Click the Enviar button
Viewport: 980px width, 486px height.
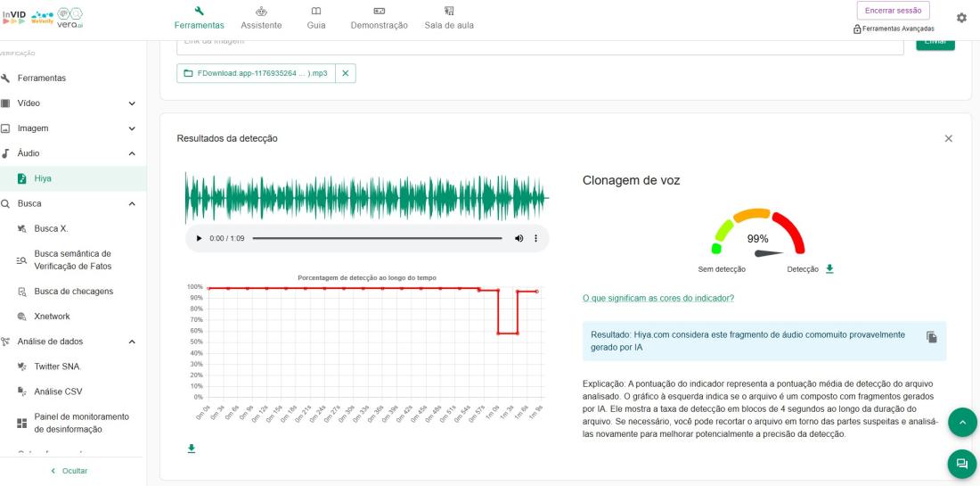pos(935,43)
